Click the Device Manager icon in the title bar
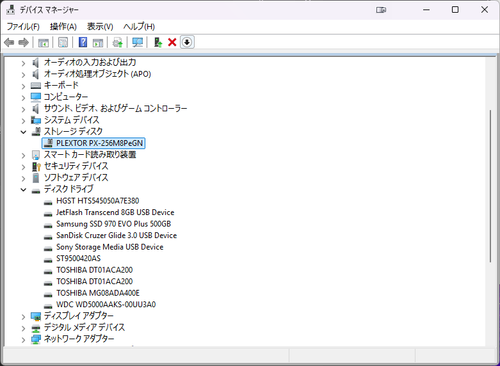 11,10
